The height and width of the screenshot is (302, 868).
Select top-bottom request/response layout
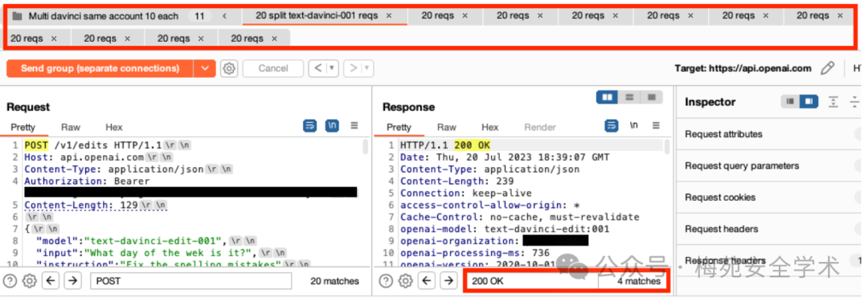629,97
